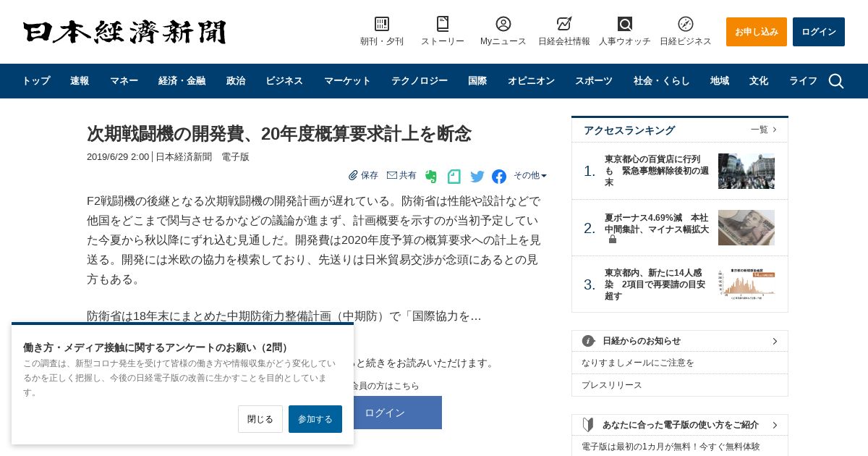
Task: Open 電子版は最初の1カ月が無料 trial link
Action: (671, 447)
